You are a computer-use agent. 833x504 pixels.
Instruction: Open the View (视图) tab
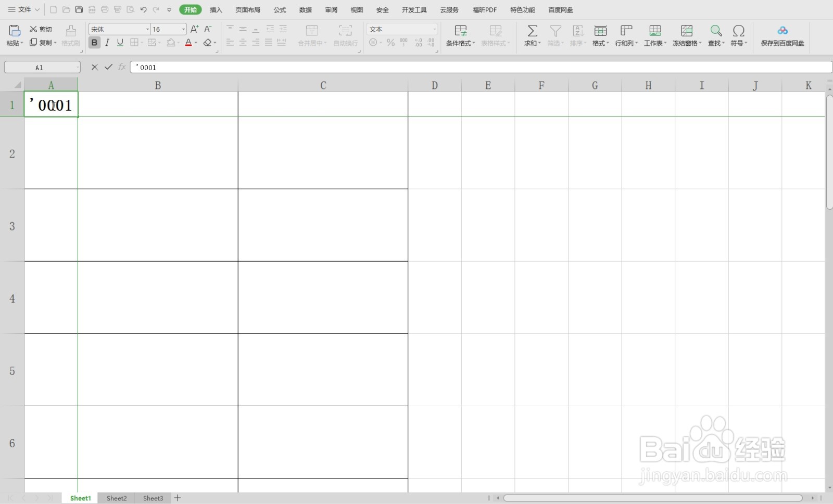pyautogui.click(x=357, y=10)
